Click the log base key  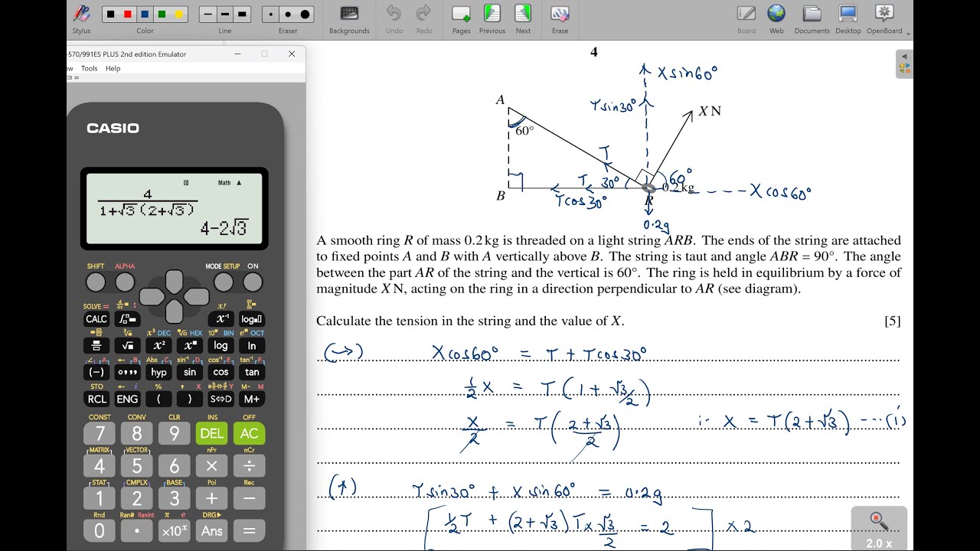(251, 319)
